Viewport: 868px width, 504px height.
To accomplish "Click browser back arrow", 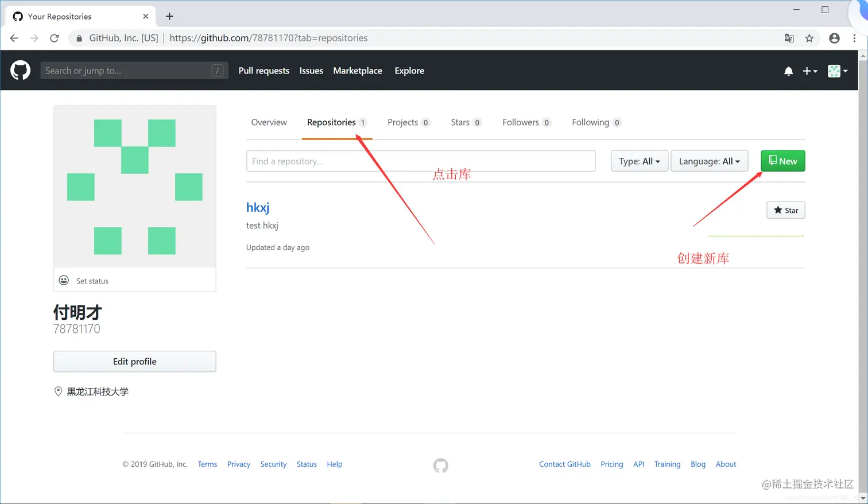I will click(x=14, y=38).
